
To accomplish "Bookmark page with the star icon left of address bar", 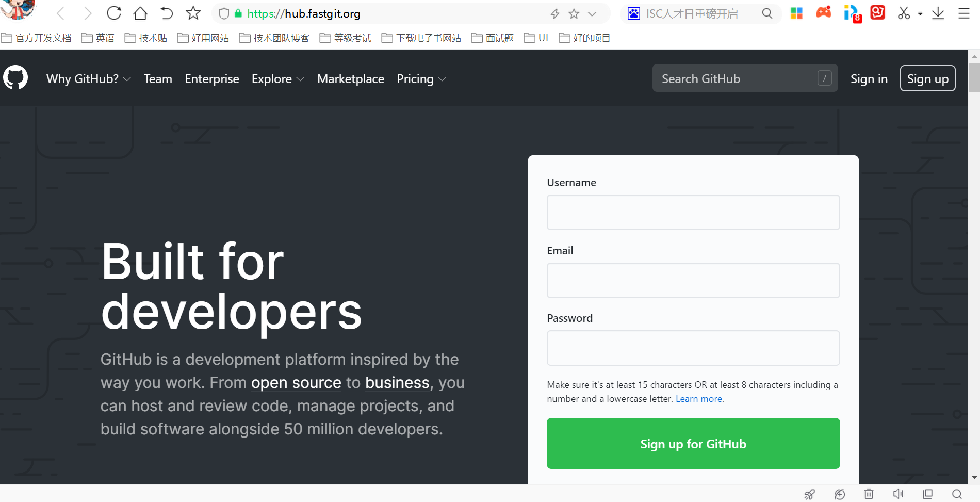I will tap(193, 13).
